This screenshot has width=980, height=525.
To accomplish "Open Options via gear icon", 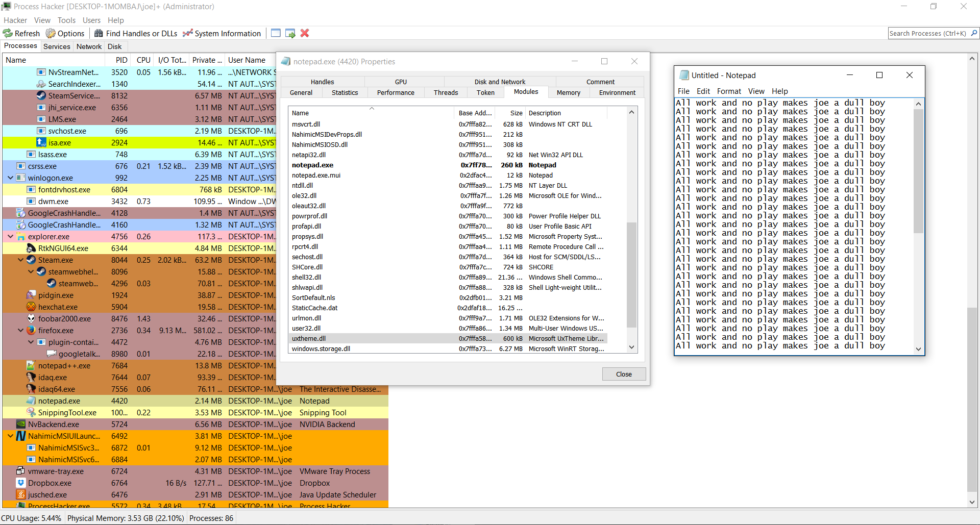I will click(51, 33).
